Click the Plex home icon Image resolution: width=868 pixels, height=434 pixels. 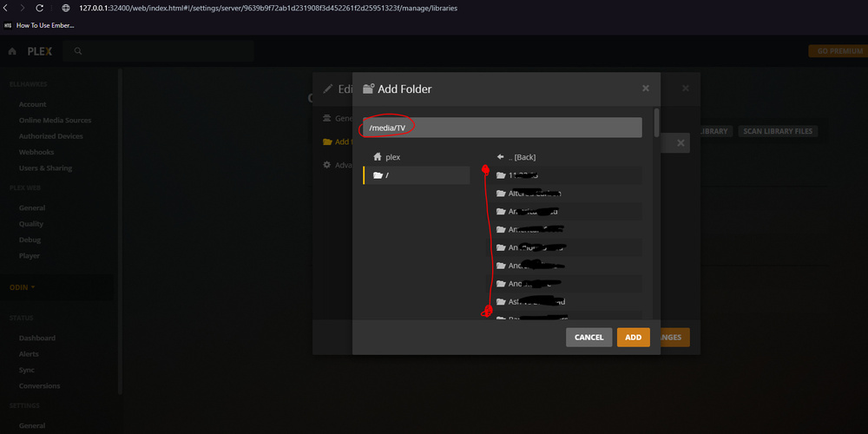point(12,51)
